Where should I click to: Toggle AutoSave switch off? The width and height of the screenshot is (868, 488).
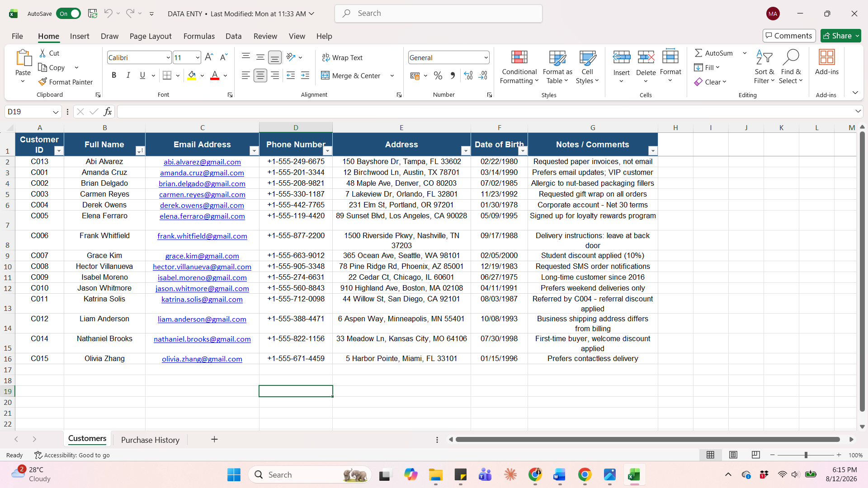coord(68,14)
